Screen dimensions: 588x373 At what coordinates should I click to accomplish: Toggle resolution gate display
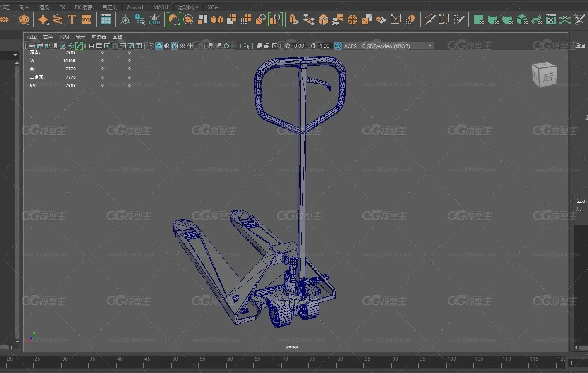(x=107, y=46)
